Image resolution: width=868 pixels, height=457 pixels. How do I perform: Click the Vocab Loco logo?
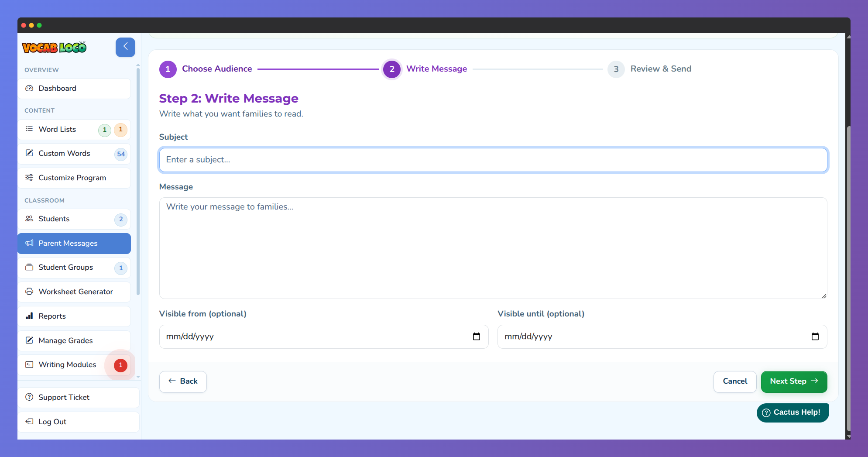pyautogui.click(x=54, y=47)
